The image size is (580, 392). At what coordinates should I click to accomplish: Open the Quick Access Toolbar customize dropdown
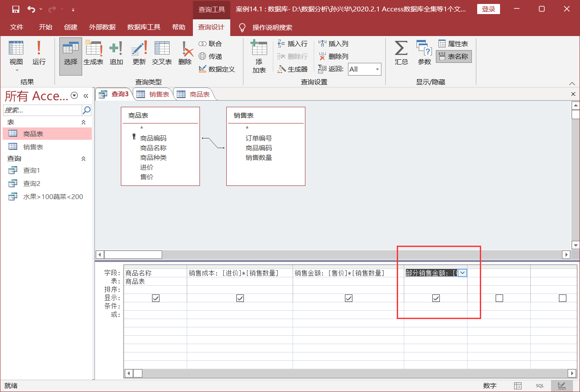click(x=73, y=10)
